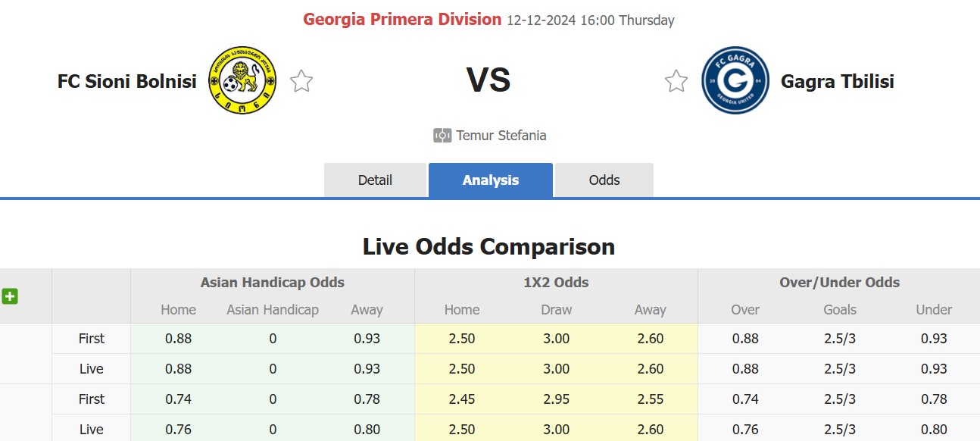Viewport: 980px width, 441px height.
Task: Click the referee icon beside Temur Stefania
Action: (442, 136)
